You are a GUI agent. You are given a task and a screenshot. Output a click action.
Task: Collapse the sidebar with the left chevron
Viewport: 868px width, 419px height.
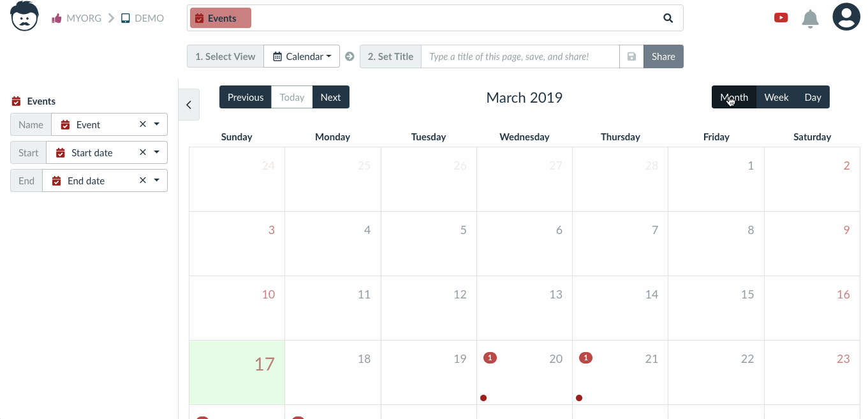189,105
